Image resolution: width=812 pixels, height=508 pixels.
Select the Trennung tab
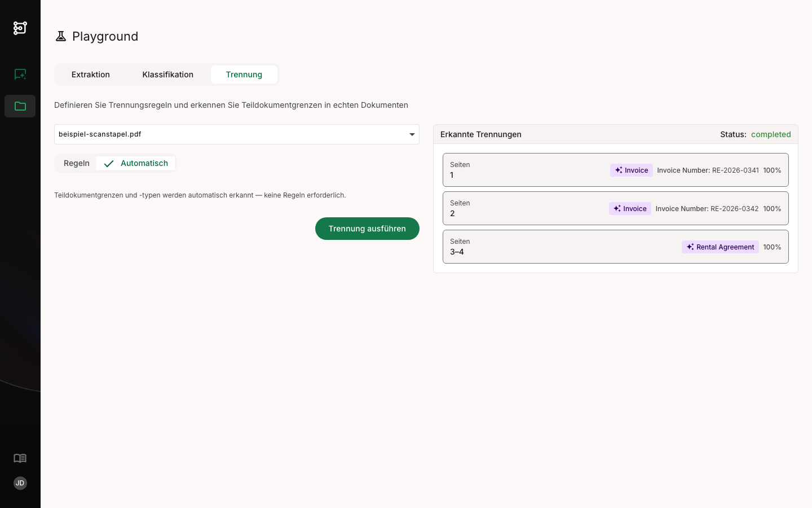coord(244,75)
